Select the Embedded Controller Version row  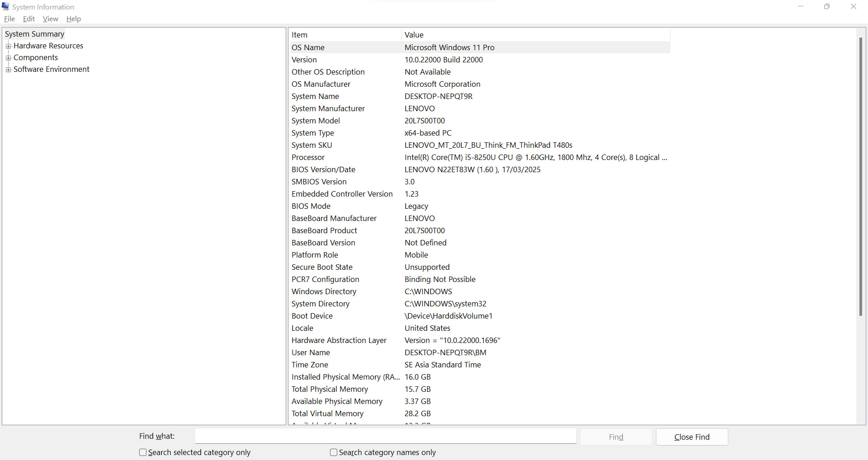tap(480, 194)
